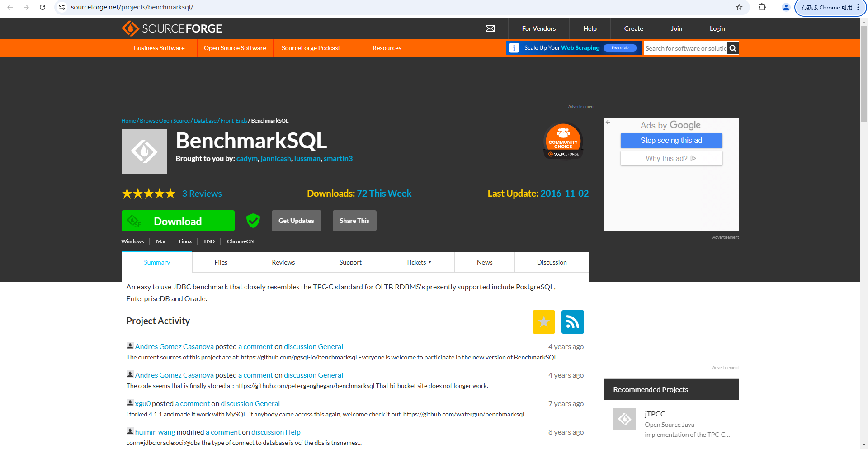Image resolution: width=868 pixels, height=449 pixels.
Task: Click the SourceForge logo
Action: 172,28
